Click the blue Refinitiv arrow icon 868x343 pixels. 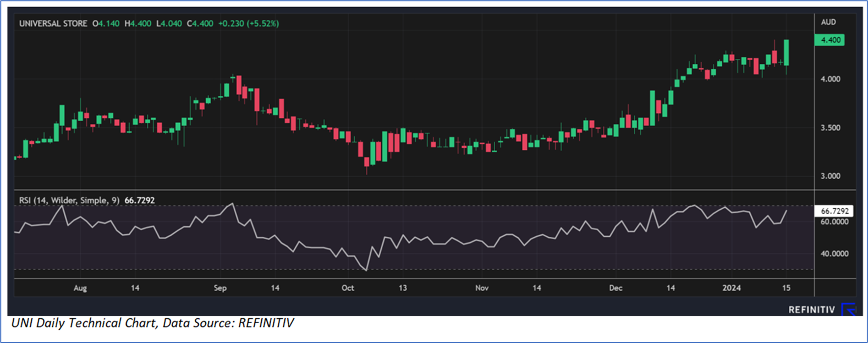(849, 309)
